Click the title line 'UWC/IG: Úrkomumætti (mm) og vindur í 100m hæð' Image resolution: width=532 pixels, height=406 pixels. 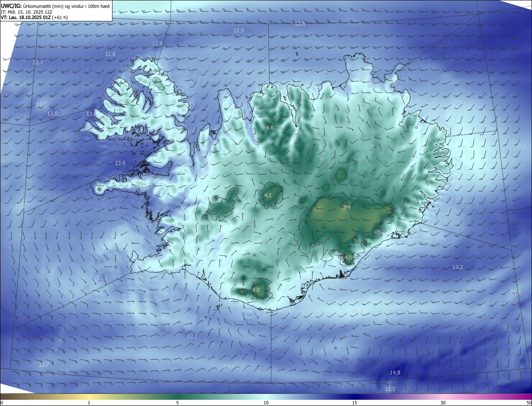[x=55, y=6]
